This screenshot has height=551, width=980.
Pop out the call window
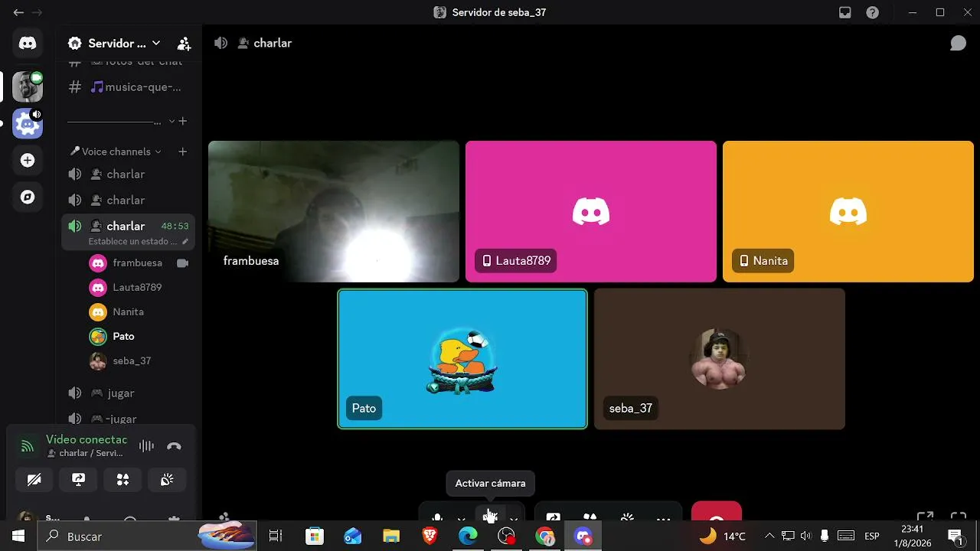925,517
